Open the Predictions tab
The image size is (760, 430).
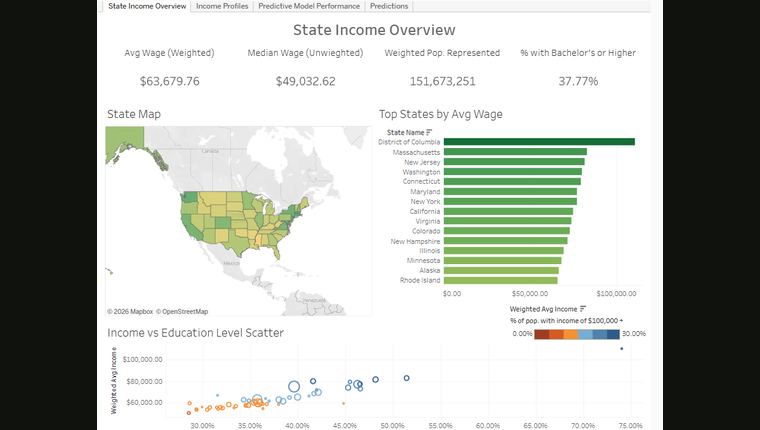[x=389, y=6]
